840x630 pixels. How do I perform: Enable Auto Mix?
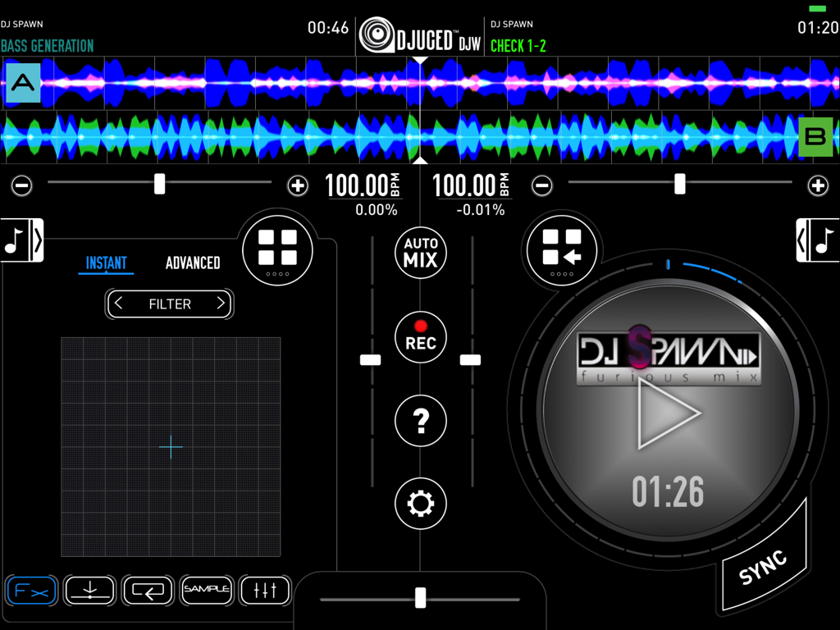pos(420,253)
